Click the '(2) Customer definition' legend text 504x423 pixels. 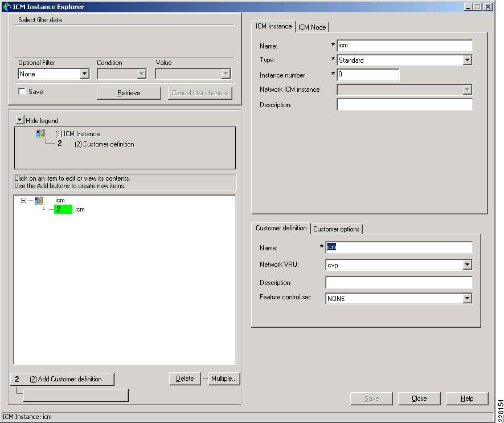point(104,144)
